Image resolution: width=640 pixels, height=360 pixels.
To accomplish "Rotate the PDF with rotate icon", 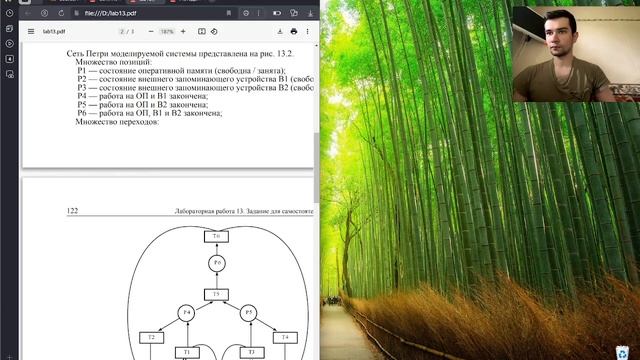I will point(214,31).
